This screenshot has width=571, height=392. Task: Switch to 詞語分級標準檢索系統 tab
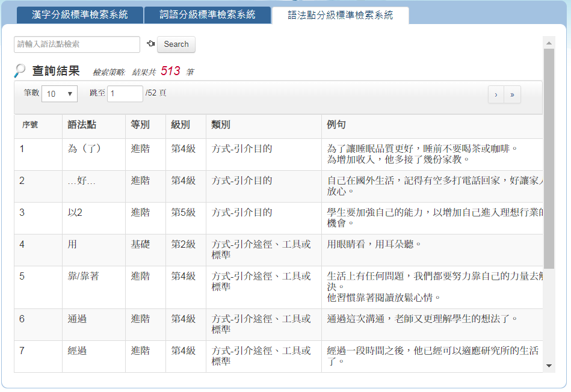[208, 15]
